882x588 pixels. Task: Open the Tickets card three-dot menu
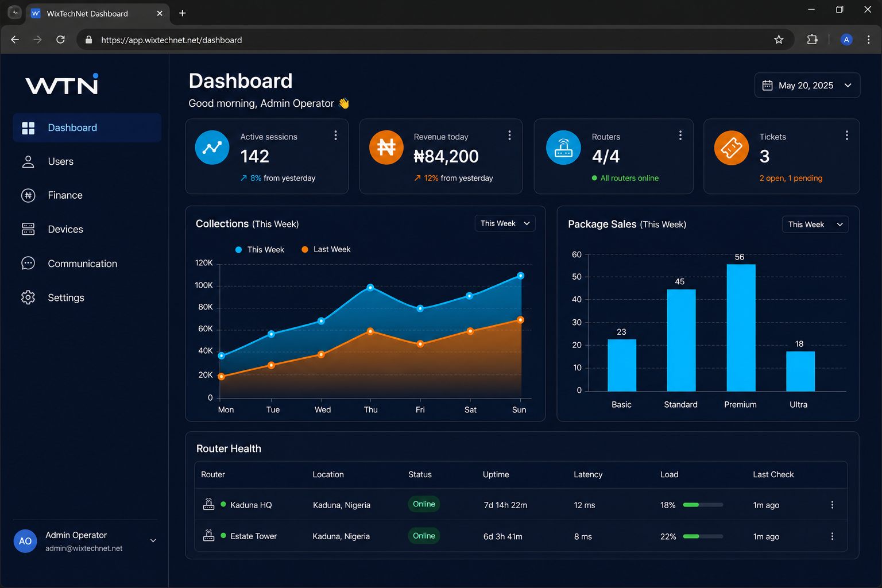tap(846, 136)
